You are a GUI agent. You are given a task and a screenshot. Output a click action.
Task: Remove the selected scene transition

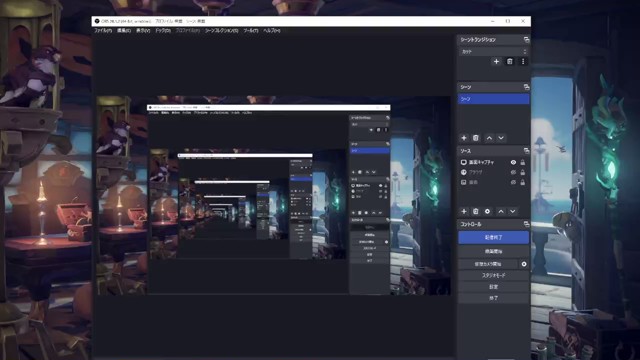(x=510, y=62)
